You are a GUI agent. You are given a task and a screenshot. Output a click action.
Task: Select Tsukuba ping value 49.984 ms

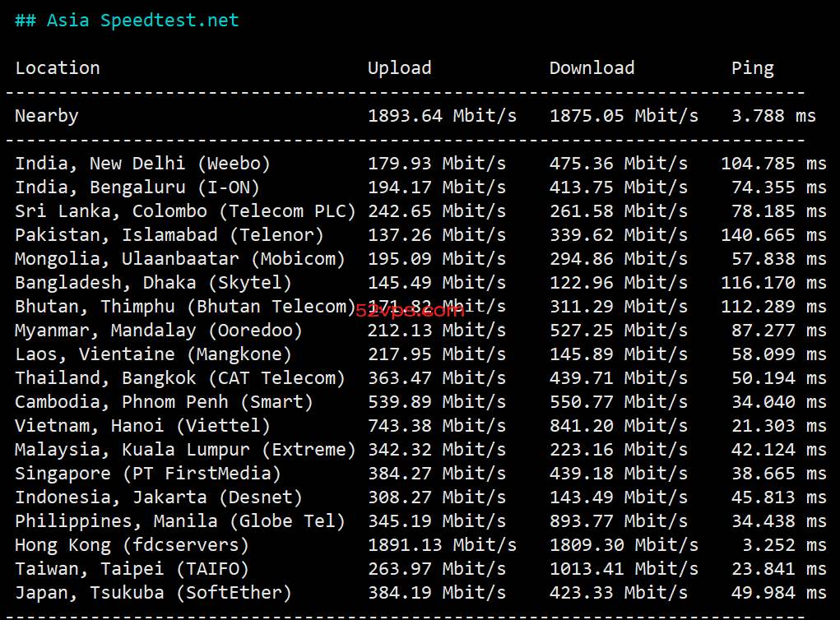[779, 593]
